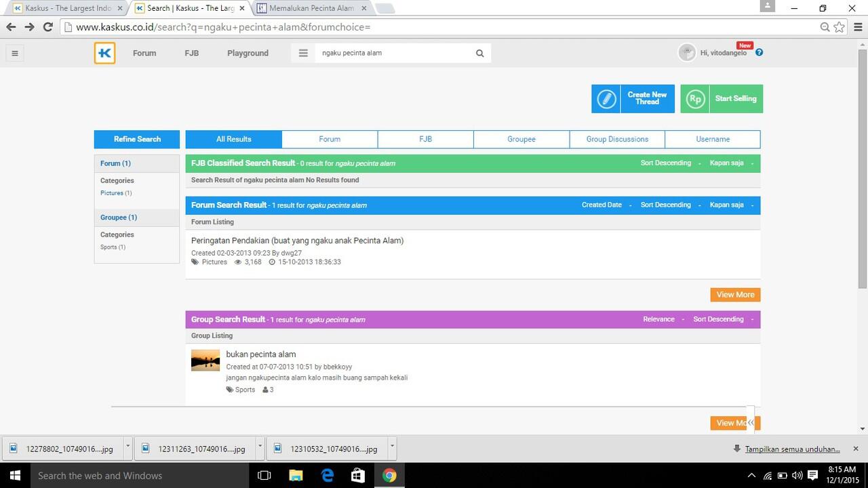Open Forum Kapan saja dropdown
This screenshot has height=488, width=868.
coord(732,205)
